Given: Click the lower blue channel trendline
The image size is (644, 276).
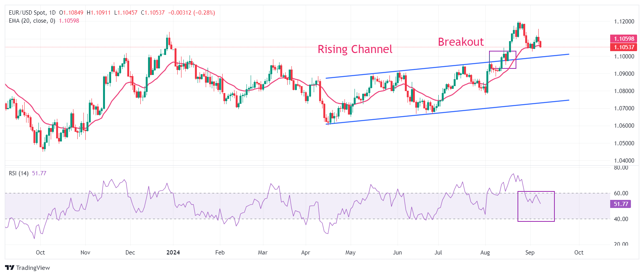Looking at the screenshot, I should click(x=447, y=112).
